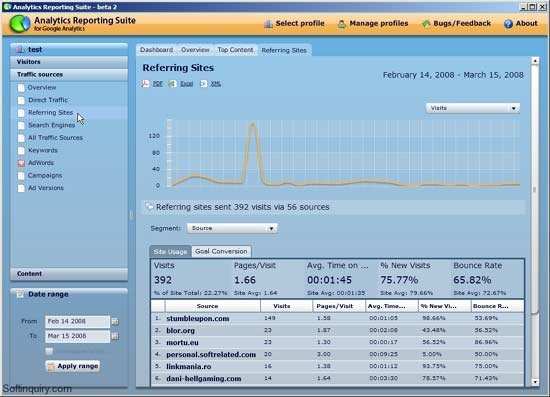Click the To date input field
This screenshot has height=397, width=550.
click(78, 336)
